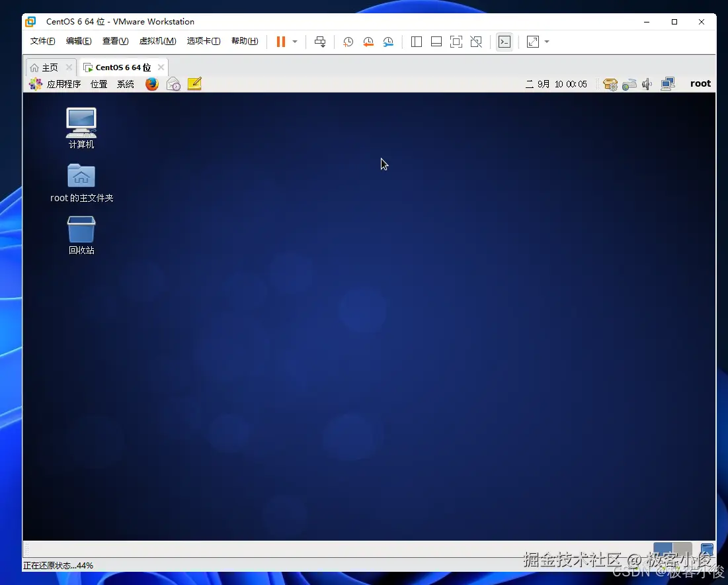The width and height of the screenshot is (728, 585).
Task: Click the 正在还原状态...44% status text
Action: [x=58, y=566]
